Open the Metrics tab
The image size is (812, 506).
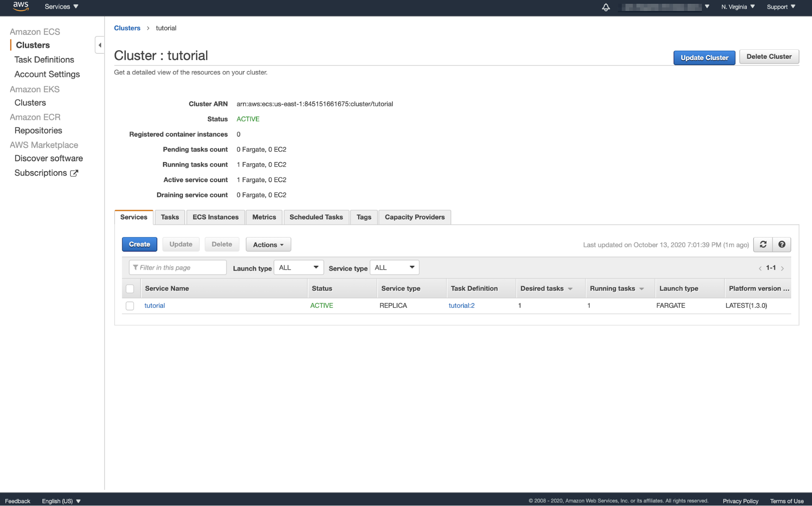pyautogui.click(x=264, y=217)
